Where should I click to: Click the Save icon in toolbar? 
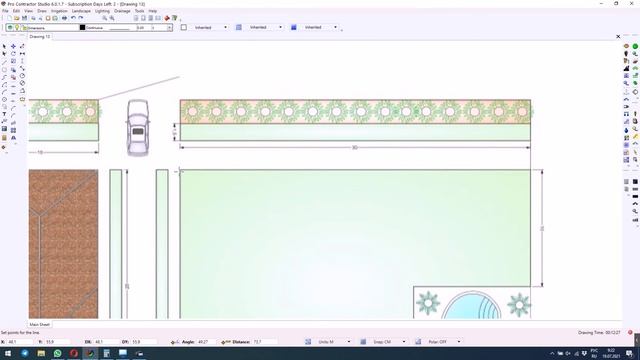(x=24, y=18)
